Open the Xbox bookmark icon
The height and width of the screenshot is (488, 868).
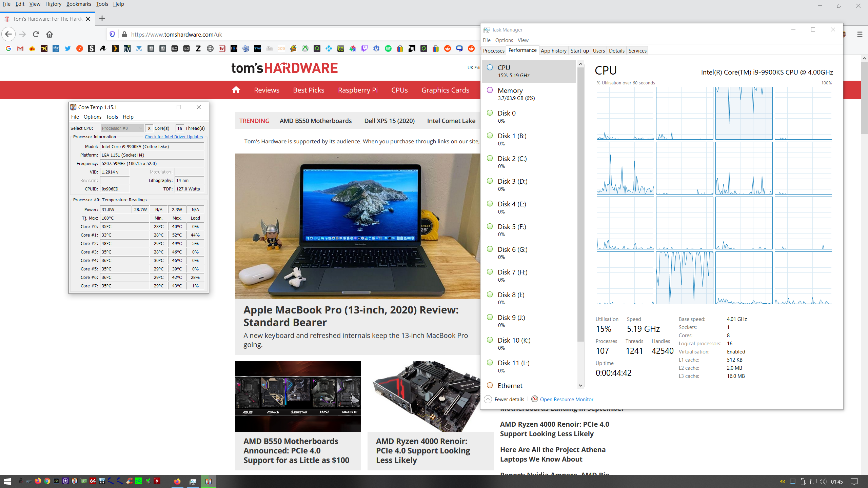(x=305, y=48)
